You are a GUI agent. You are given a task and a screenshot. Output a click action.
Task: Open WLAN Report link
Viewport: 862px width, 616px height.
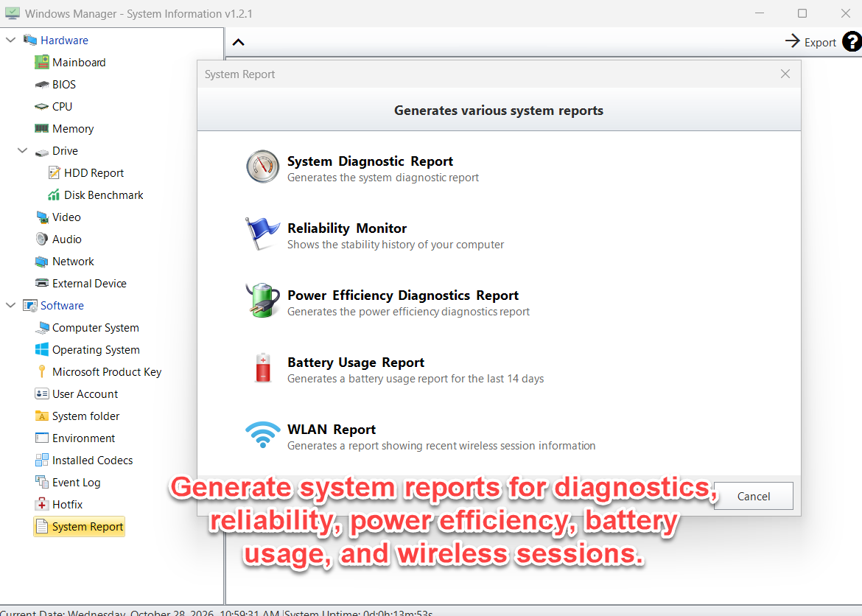(x=332, y=430)
